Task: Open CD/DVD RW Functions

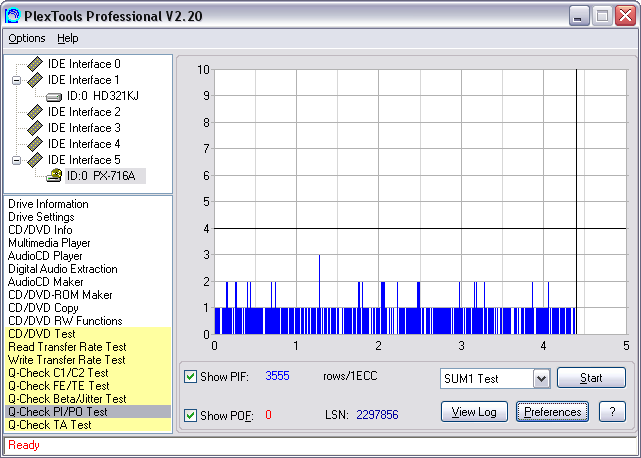Action: point(65,321)
